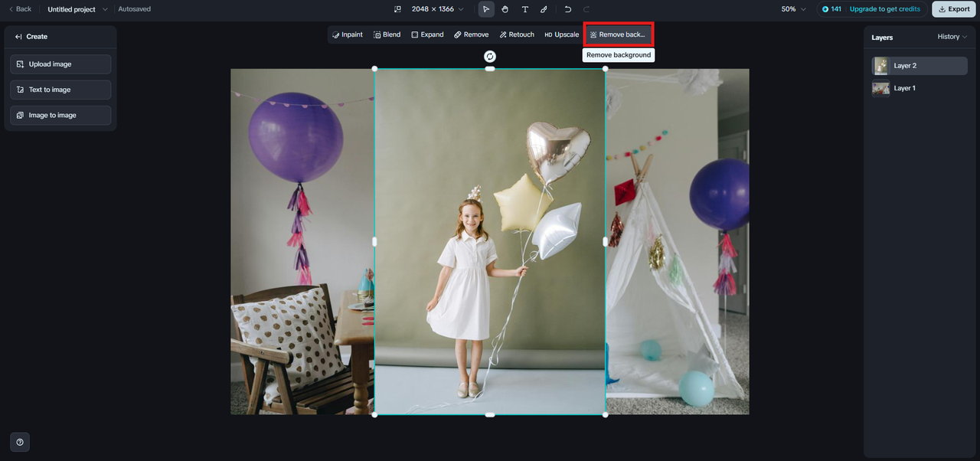
Task: Select the Text tool
Action: pyautogui.click(x=524, y=9)
